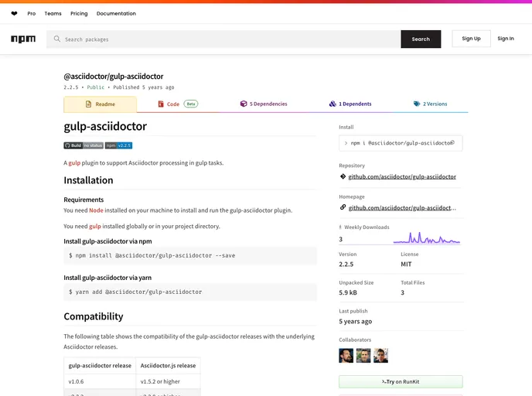The height and width of the screenshot is (396, 532).
Task: Click the Sign In link
Action: click(506, 39)
